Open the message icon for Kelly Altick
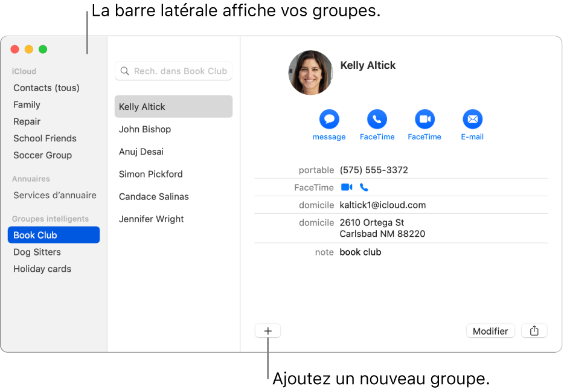Viewport: 564px width, 392px height. click(x=329, y=119)
